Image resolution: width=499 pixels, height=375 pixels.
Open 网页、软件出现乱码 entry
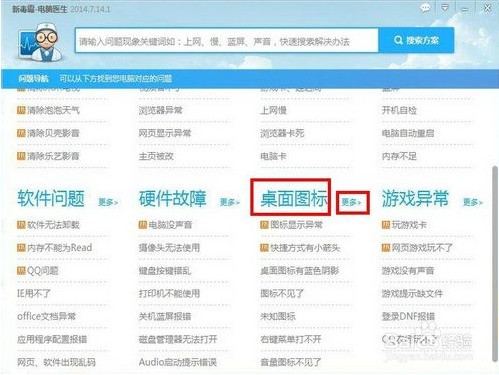(57, 362)
